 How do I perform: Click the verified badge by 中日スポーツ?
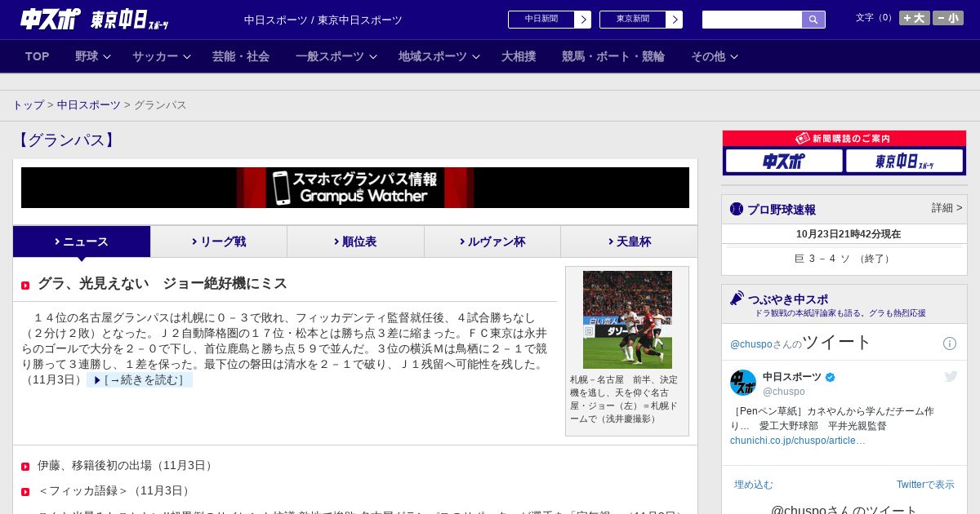(831, 378)
